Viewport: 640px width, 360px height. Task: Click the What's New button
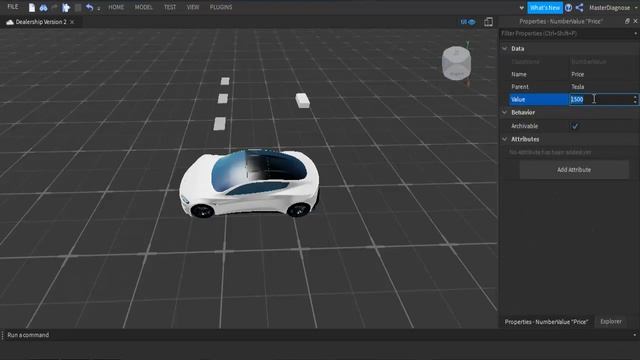point(544,8)
